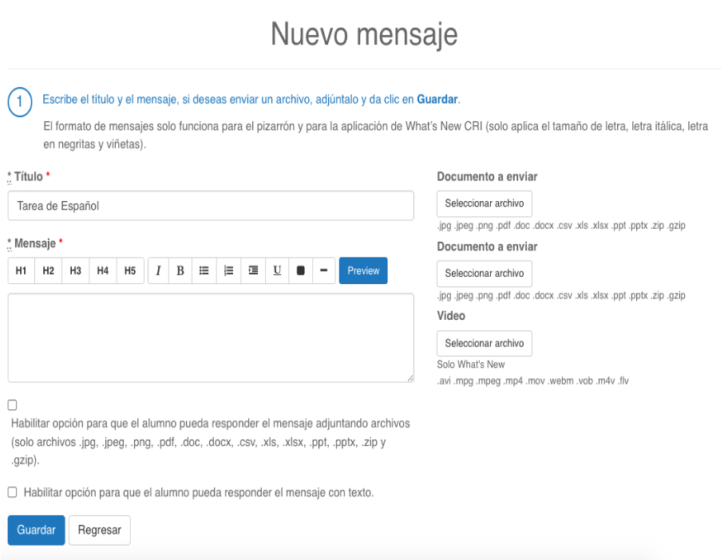This screenshot has height=560, width=728.
Task: Enable student reply with text checkbox
Action: click(x=12, y=492)
